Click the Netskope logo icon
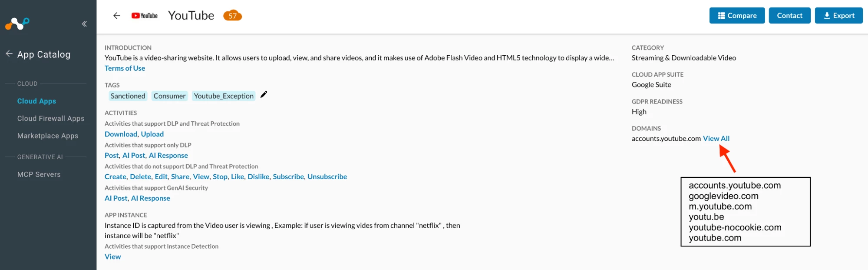Image resolution: width=868 pixels, height=270 pixels. [x=17, y=23]
